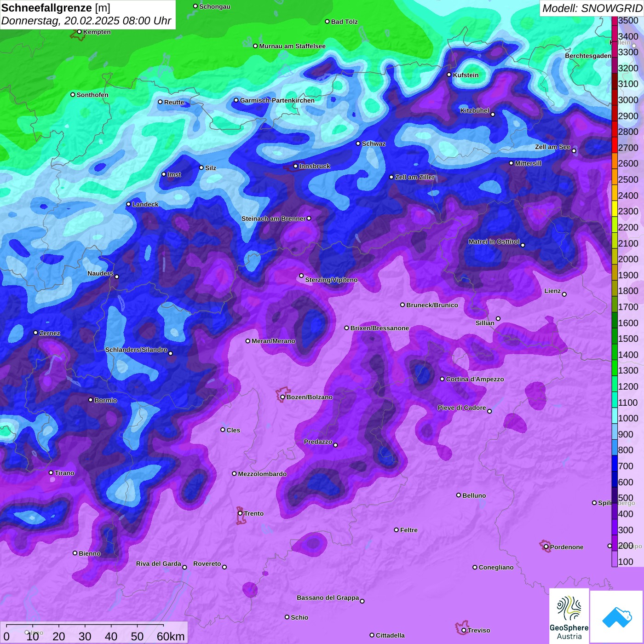Click the yellow legend swatch near 2300
The width and height of the screenshot is (644, 644).
tap(615, 207)
